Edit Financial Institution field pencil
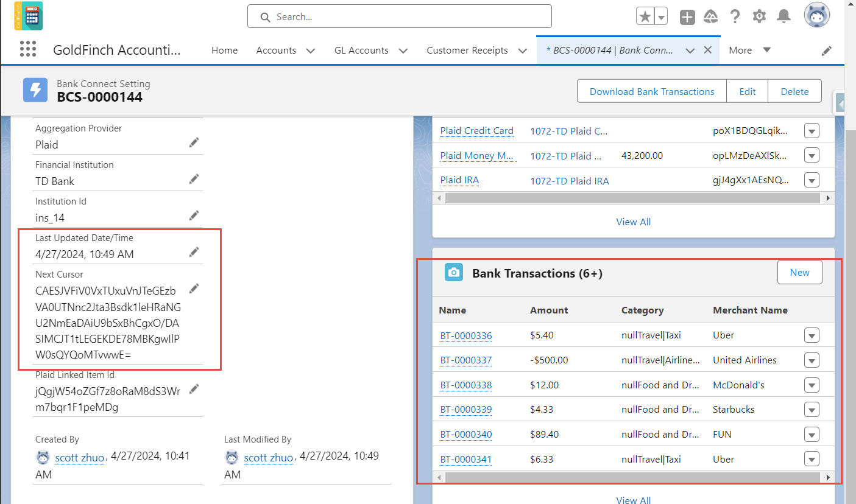This screenshot has width=856, height=504. pos(194,179)
